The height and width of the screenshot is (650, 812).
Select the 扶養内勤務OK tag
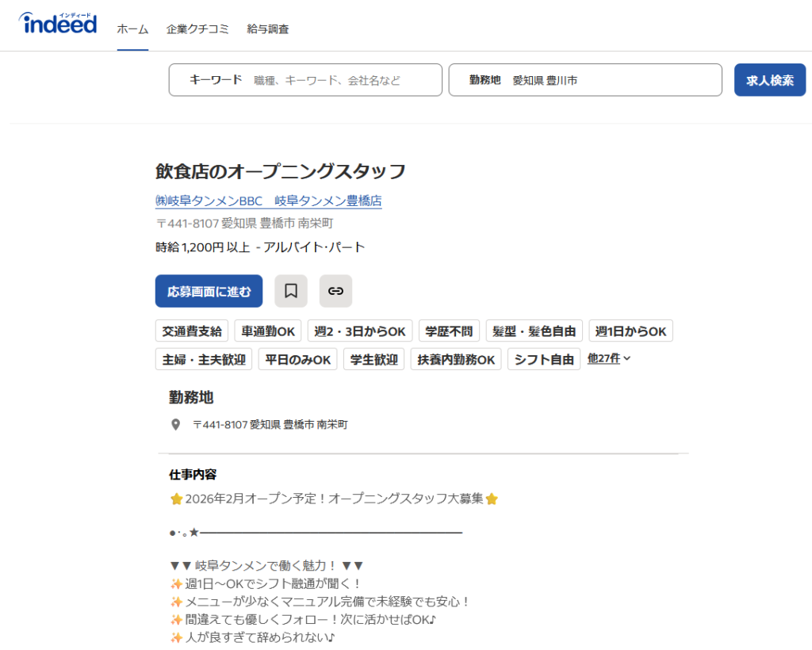click(456, 359)
